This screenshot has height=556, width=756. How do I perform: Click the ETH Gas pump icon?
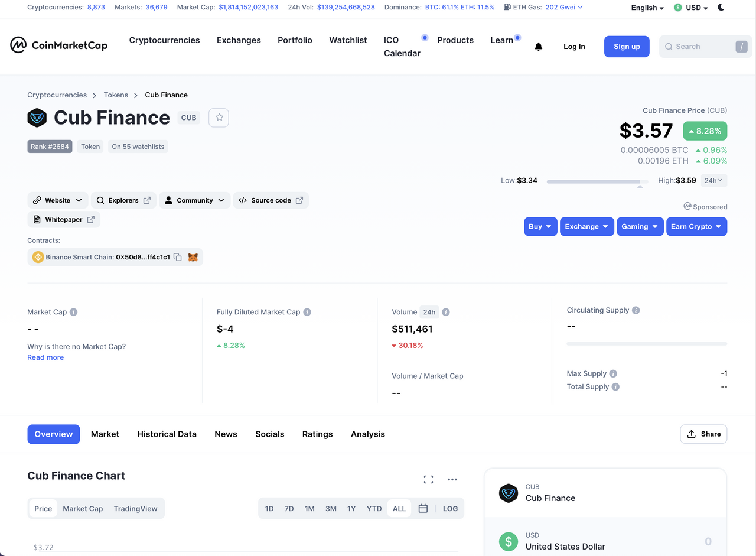[508, 7]
